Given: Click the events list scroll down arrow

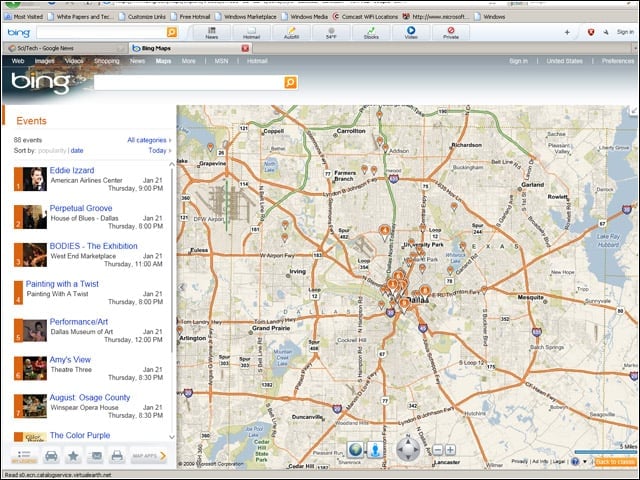Looking at the screenshot, I should [x=172, y=437].
